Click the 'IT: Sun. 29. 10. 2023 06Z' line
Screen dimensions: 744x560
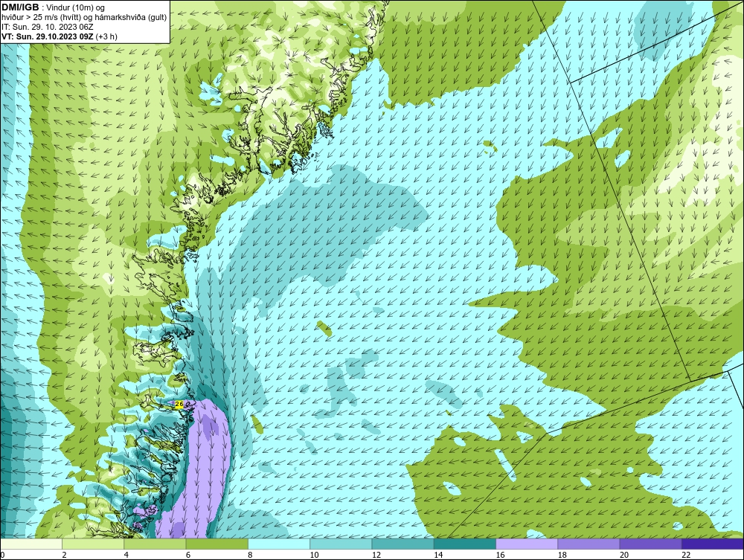tap(48, 27)
